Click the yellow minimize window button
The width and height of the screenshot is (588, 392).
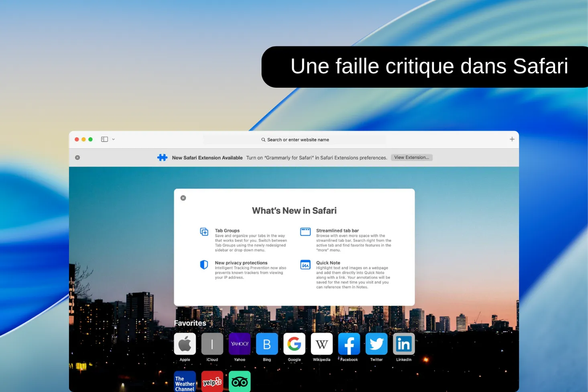click(83, 139)
